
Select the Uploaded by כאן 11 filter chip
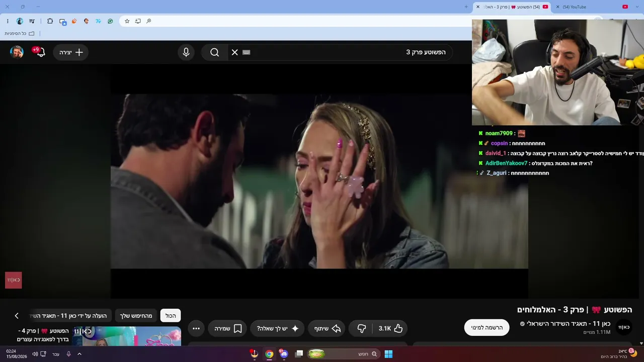tap(70, 316)
